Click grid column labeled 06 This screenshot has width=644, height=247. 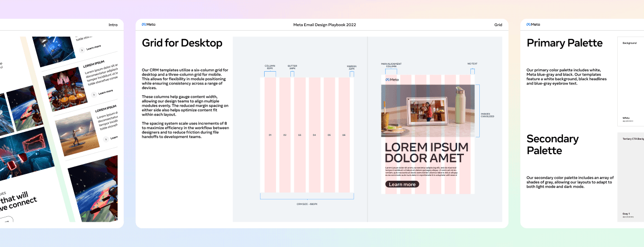344,134
